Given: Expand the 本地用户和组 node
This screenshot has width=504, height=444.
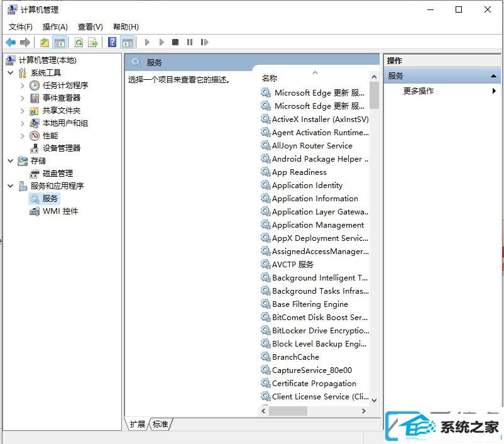Looking at the screenshot, I should click(22, 123).
